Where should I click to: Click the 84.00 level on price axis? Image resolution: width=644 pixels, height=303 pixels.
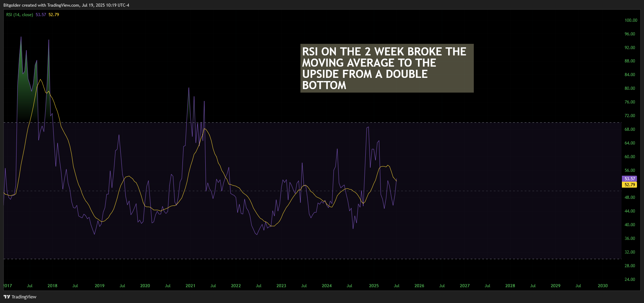tap(630, 75)
